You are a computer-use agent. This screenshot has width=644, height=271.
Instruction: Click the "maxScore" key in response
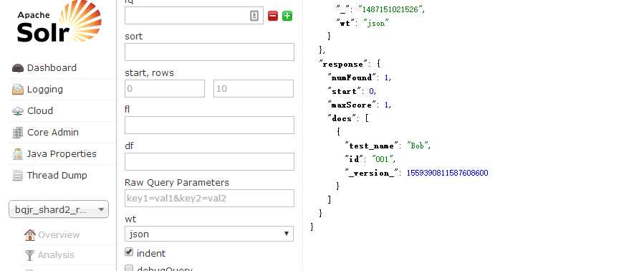pos(352,105)
